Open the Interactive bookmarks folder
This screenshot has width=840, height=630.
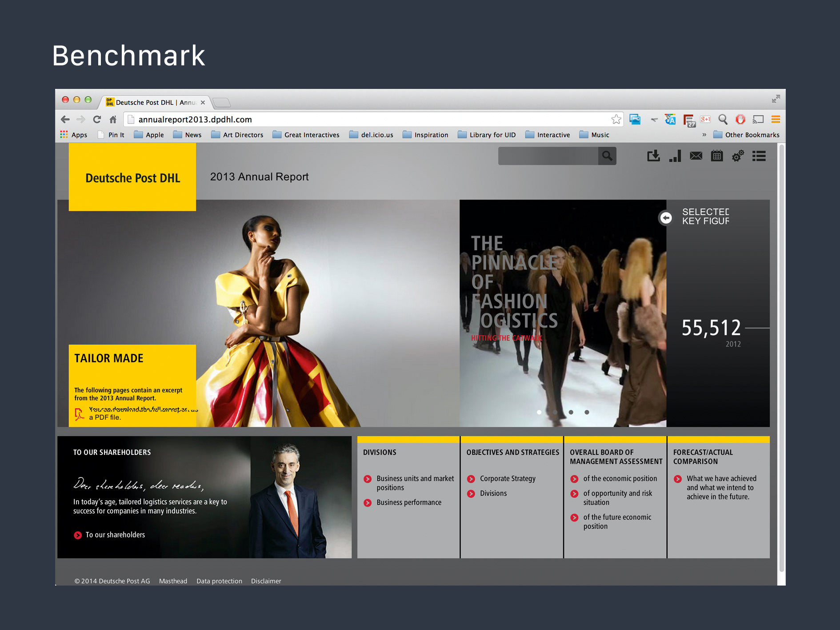[548, 135]
